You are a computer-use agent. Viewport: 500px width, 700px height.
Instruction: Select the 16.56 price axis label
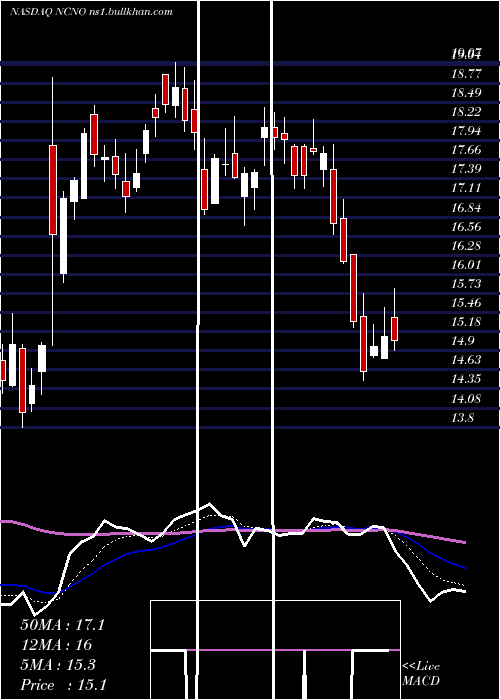(x=467, y=226)
